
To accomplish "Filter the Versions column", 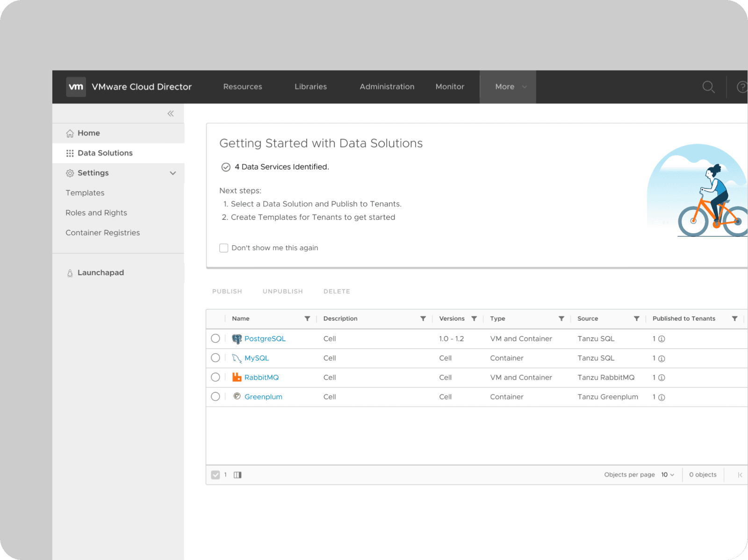I will [x=474, y=319].
